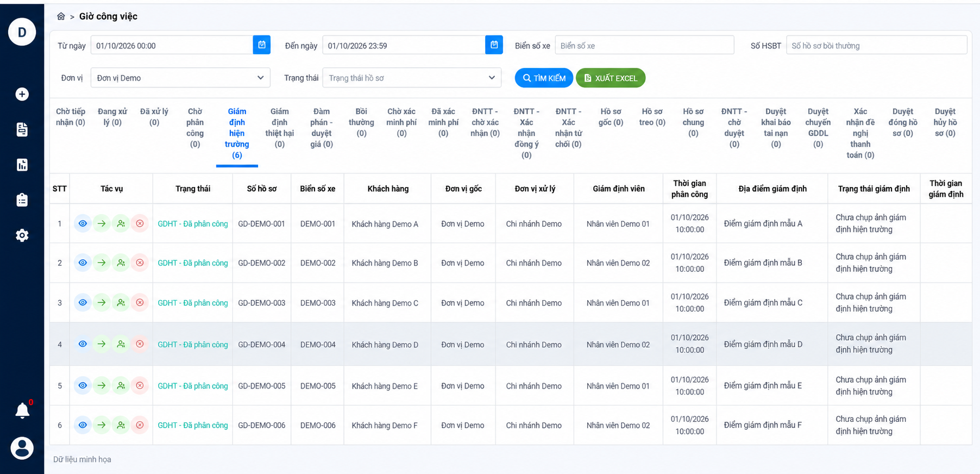Viewport: 980px width, 474px height.
Task: Open the settings gear in sidebar
Action: pyautogui.click(x=22, y=235)
